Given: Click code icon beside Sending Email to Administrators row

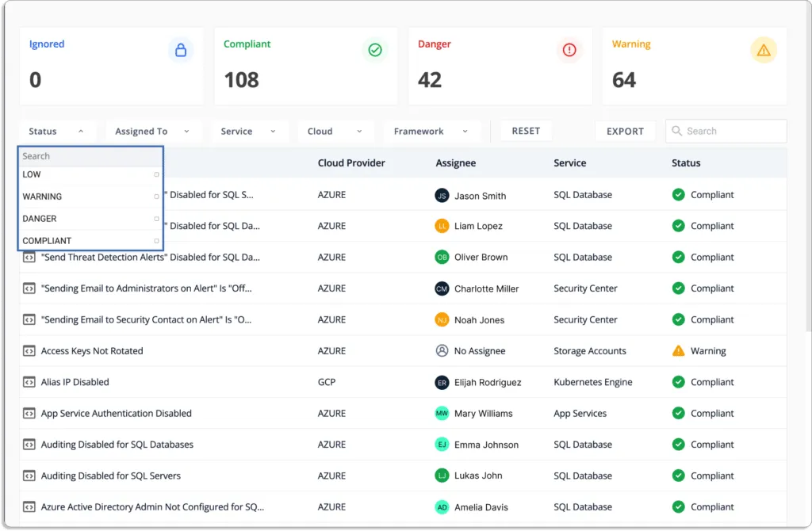Looking at the screenshot, I should (29, 288).
